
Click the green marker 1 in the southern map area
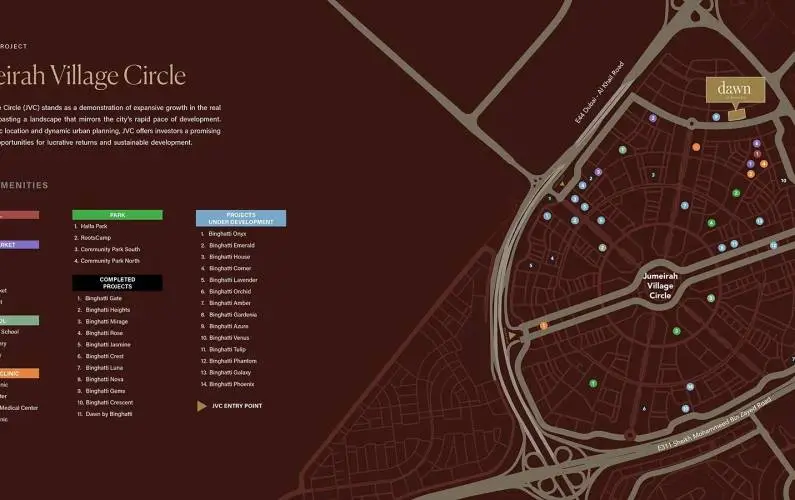593,383
